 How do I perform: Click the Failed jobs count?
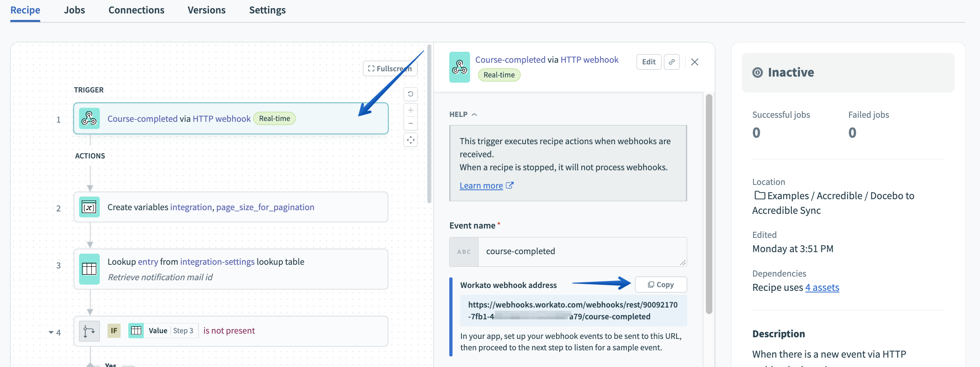tap(853, 133)
